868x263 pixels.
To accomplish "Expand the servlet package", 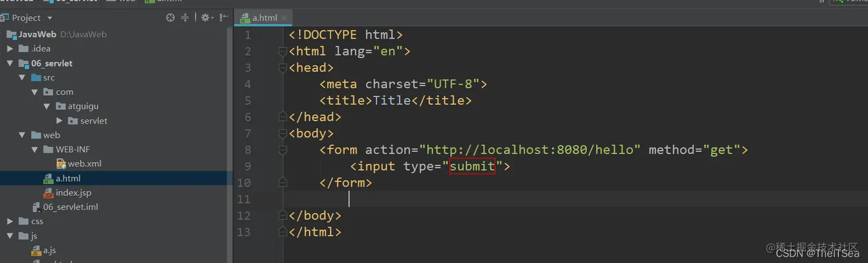I will point(59,121).
